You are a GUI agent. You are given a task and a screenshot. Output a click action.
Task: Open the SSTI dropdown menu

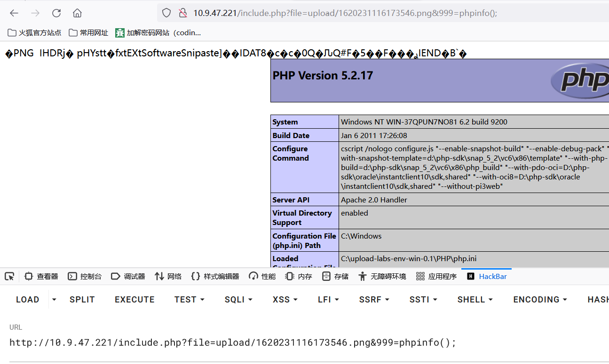click(x=423, y=300)
